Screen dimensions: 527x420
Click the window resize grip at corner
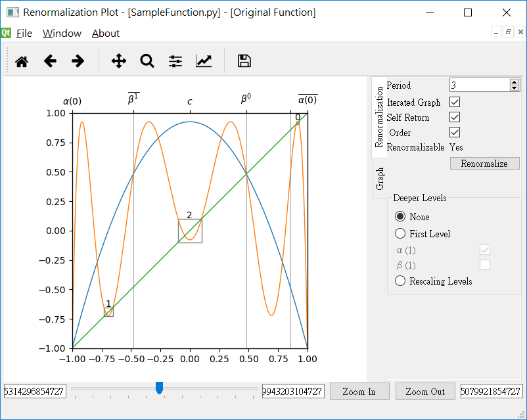click(521, 415)
